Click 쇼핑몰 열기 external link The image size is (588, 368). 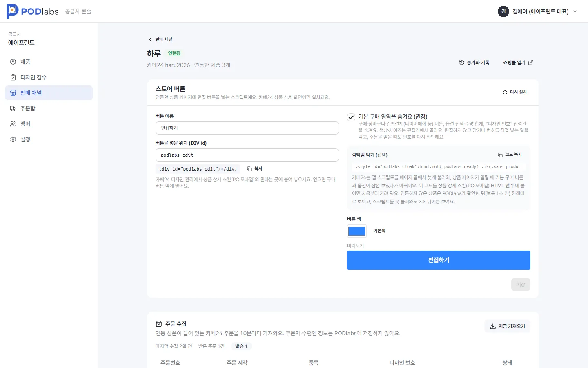point(518,63)
